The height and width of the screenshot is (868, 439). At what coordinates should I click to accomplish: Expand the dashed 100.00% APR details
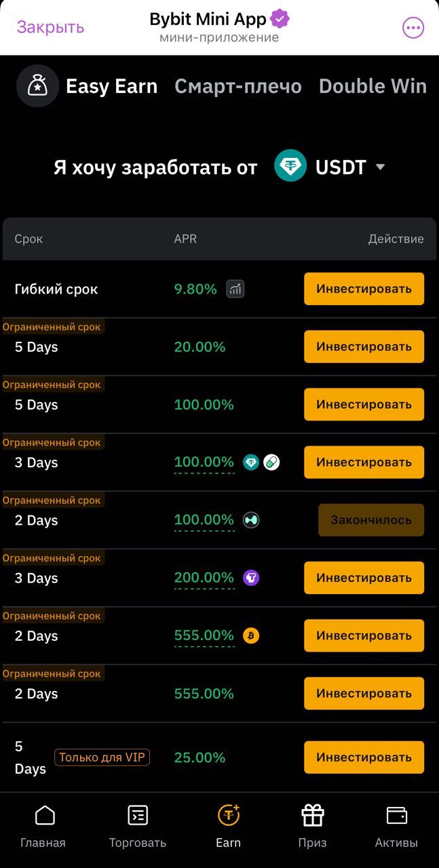(204, 462)
